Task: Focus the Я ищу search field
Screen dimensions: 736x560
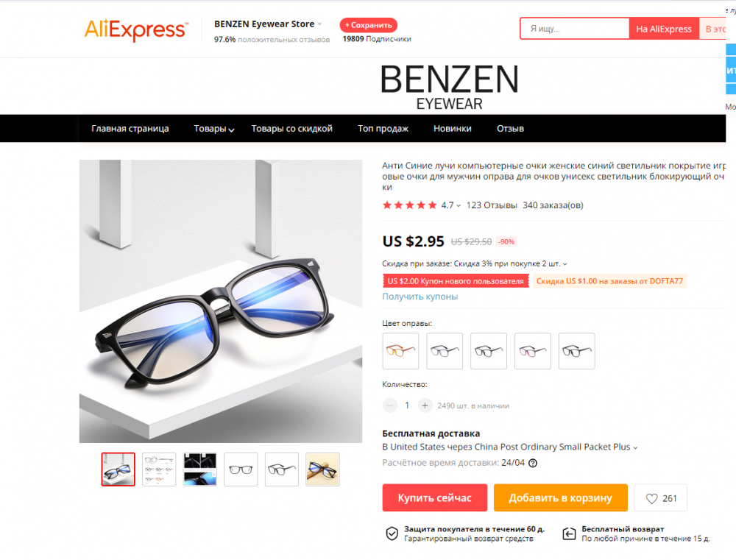Action: (x=575, y=29)
